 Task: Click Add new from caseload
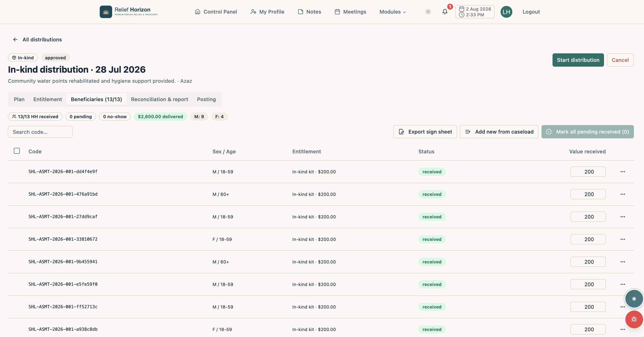pyautogui.click(x=499, y=132)
